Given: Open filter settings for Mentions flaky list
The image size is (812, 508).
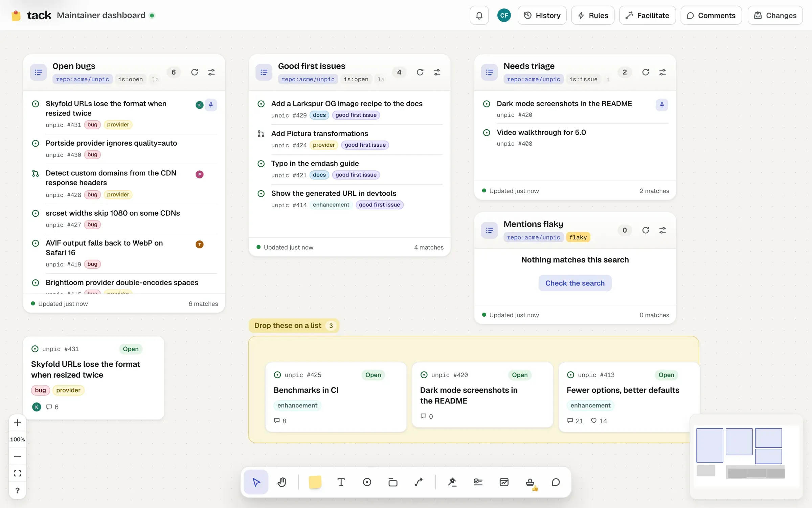Looking at the screenshot, I should point(662,230).
